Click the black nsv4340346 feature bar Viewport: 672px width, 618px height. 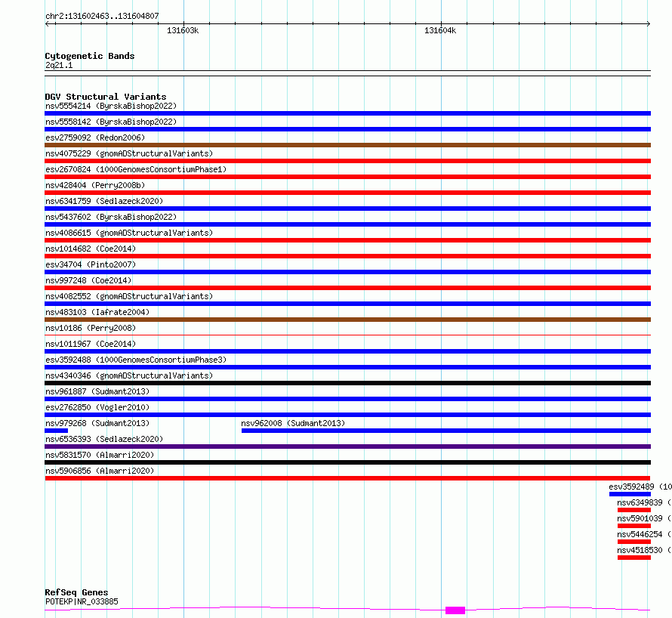tap(347, 383)
